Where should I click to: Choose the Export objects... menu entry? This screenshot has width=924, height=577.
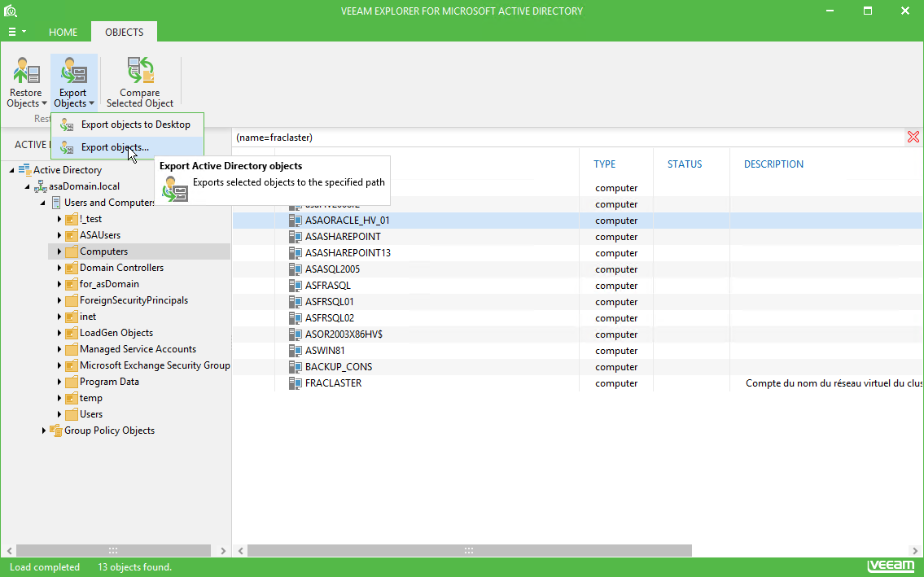(127, 147)
